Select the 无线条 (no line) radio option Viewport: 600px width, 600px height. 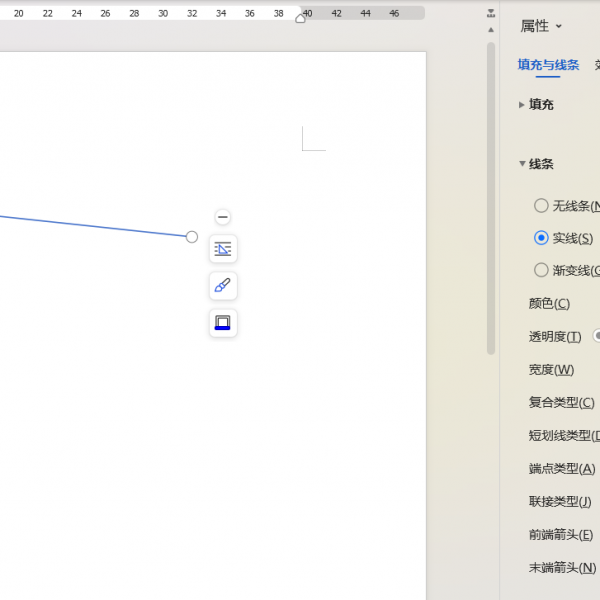point(541,206)
